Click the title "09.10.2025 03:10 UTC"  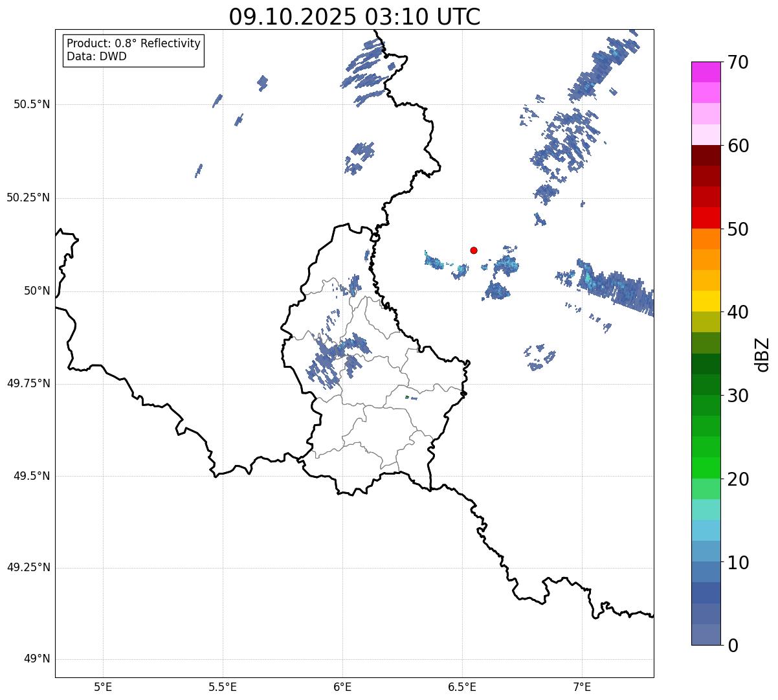[x=355, y=17]
